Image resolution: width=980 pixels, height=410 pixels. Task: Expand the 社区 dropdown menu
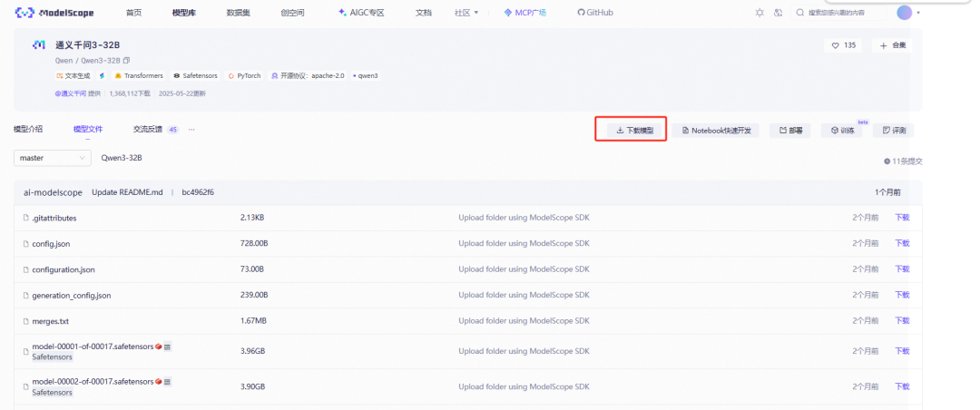coord(466,13)
